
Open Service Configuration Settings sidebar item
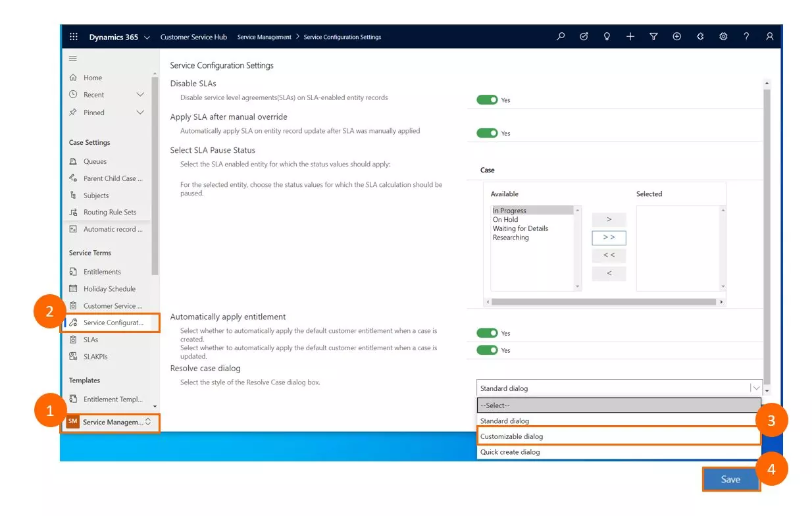(109, 322)
